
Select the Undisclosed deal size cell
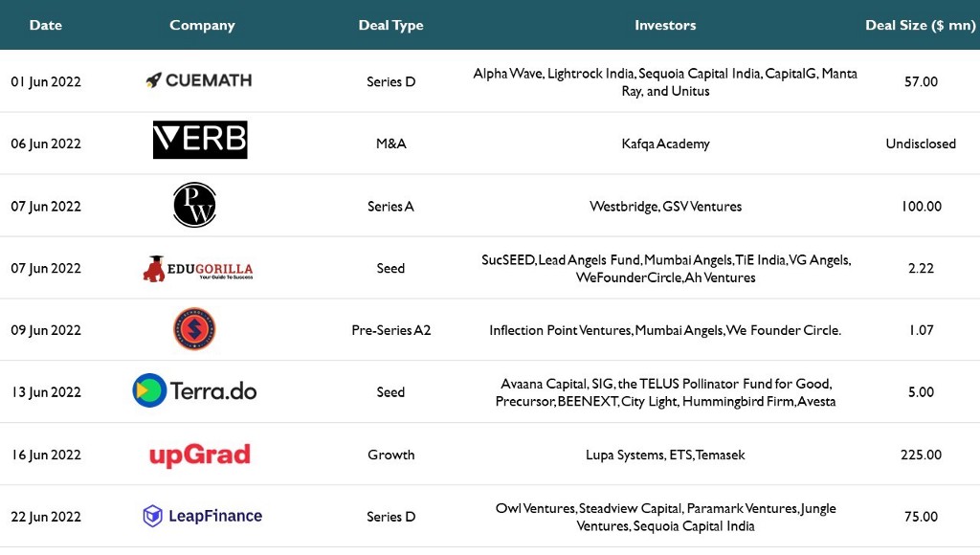point(921,144)
